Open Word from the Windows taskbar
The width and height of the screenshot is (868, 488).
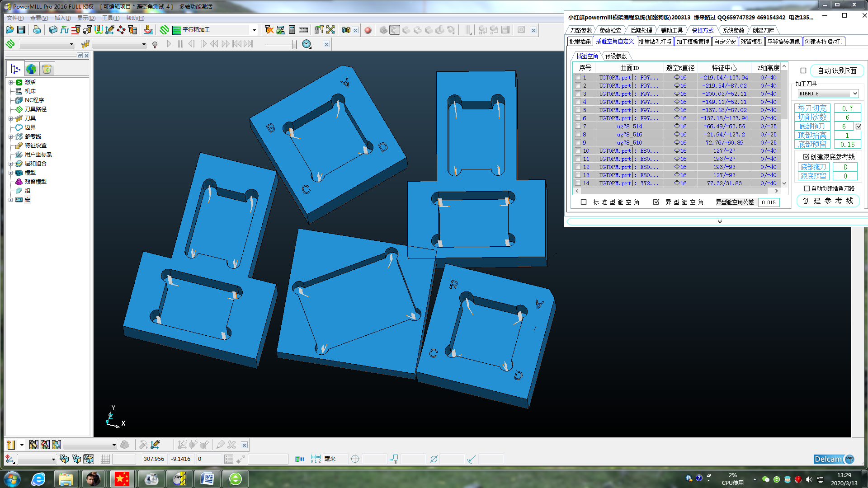pyautogui.click(x=207, y=479)
